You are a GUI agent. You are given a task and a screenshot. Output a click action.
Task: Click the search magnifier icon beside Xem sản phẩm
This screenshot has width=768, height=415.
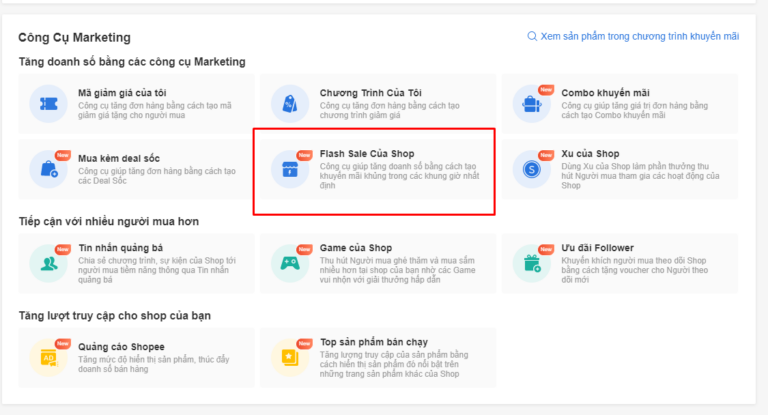pyautogui.click(x=532, y=36)
